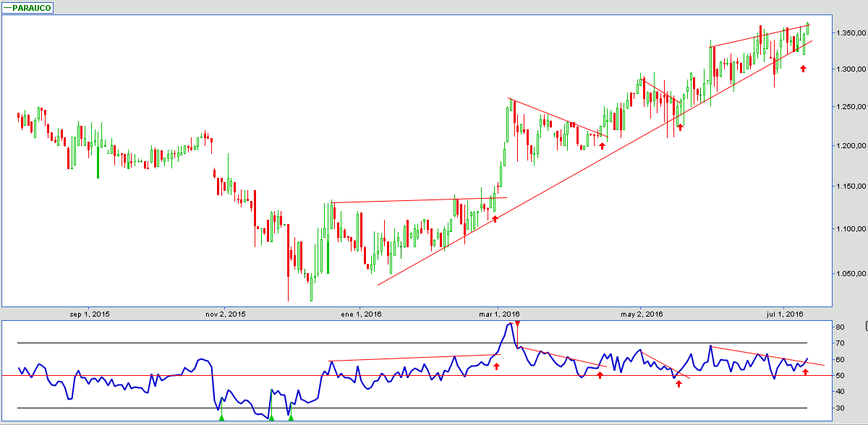
Task: Click the 80 level on the RSI axis
Action: [x=840, y=327]
